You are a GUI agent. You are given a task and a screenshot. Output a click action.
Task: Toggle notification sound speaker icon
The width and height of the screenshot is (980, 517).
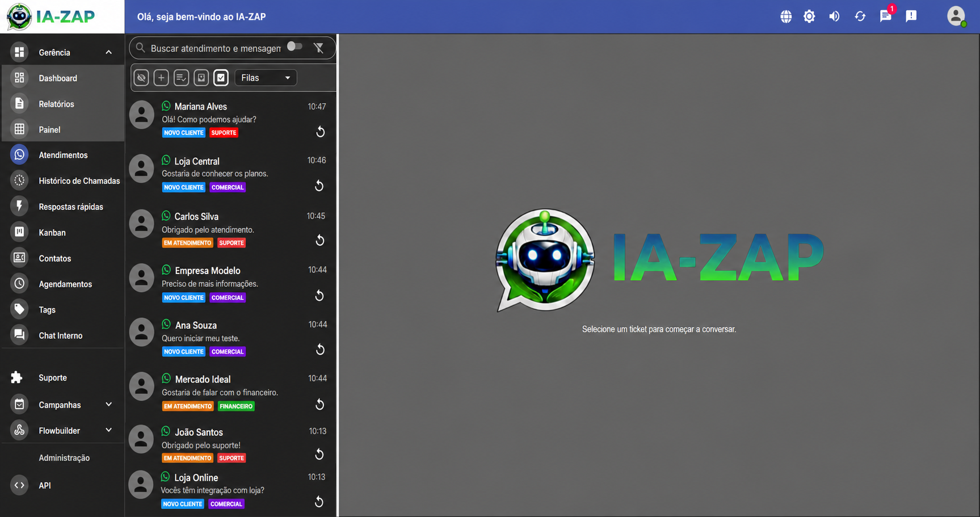(x=834, y=16)
